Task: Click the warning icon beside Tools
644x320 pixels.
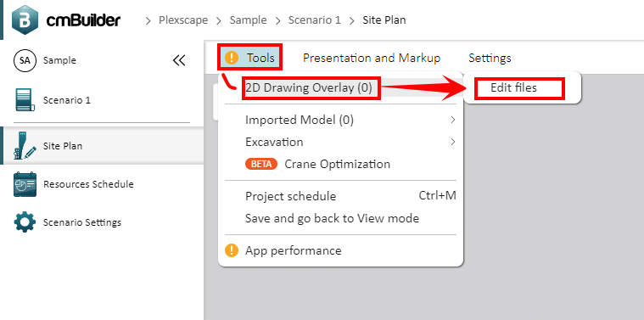Action: [232, 58]
